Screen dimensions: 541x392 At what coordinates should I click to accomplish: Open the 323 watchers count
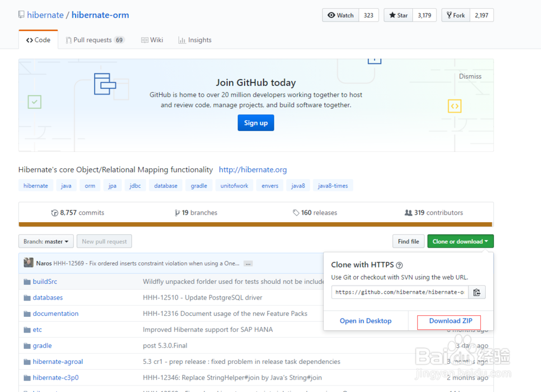[368, 15]
